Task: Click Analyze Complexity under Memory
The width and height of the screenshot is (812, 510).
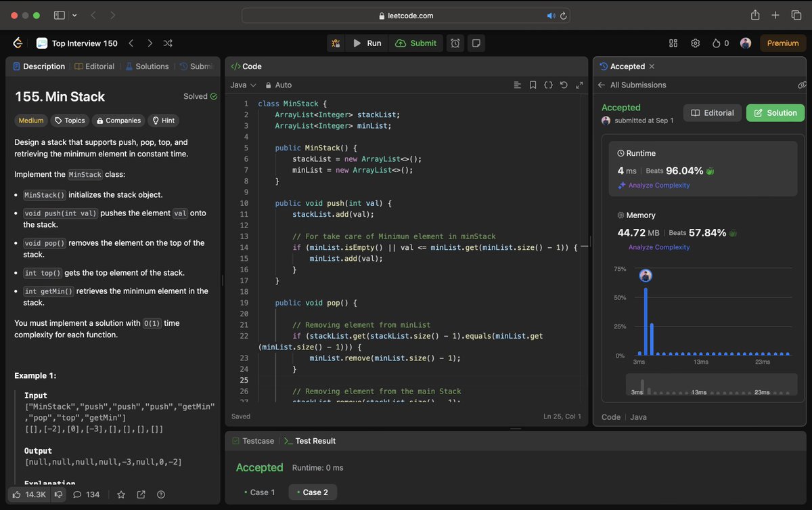Action: 658,247
